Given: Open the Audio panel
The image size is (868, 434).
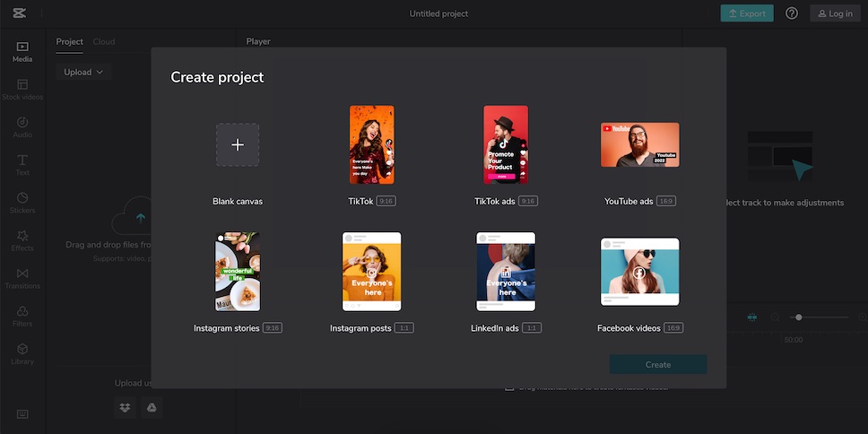Looking at the screenshot, I should 22,126.
